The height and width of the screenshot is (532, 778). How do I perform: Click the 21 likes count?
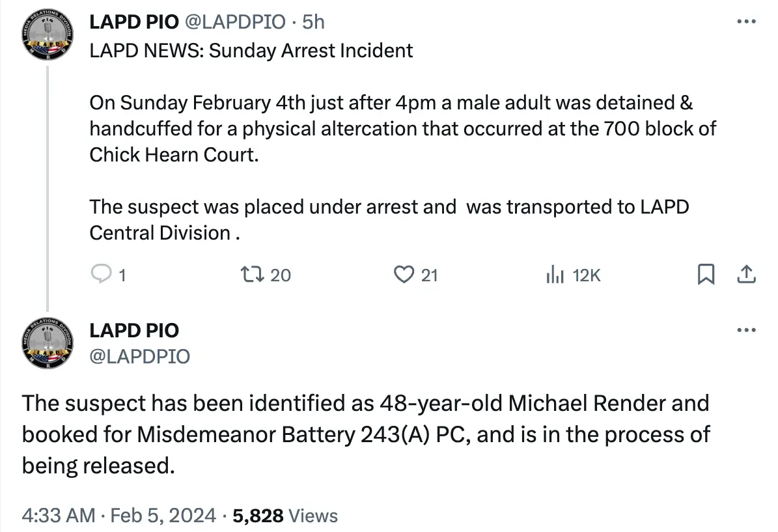pyautogui.click(x=426, y=275)
